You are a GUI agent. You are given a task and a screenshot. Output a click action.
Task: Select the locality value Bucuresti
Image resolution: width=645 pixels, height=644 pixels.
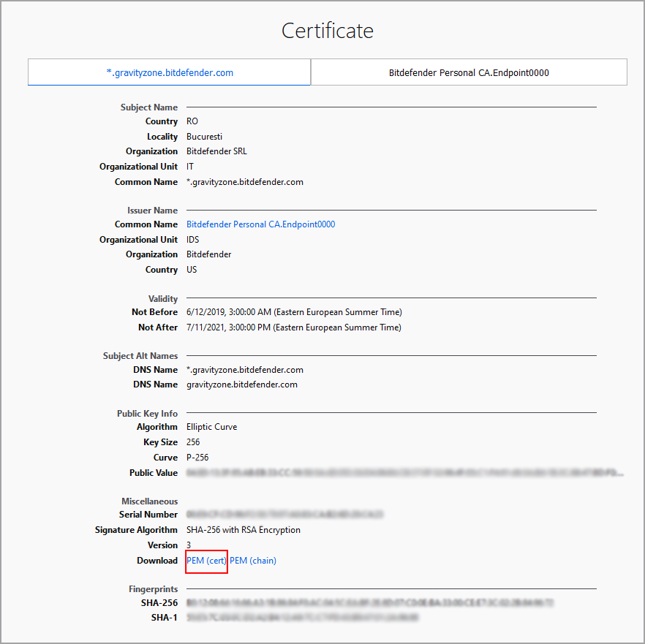[205, 137]
